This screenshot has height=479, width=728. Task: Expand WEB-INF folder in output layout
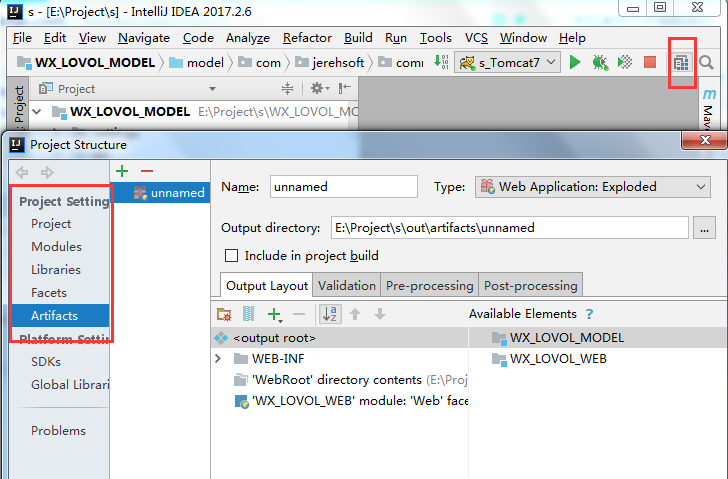click(x=218, y=358)
